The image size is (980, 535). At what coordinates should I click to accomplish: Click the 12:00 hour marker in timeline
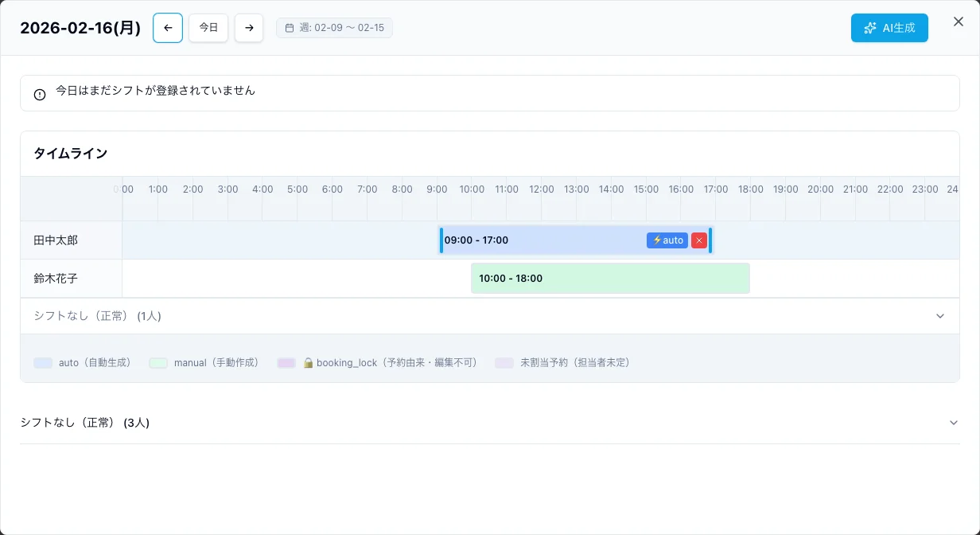[x=542, y=189]
